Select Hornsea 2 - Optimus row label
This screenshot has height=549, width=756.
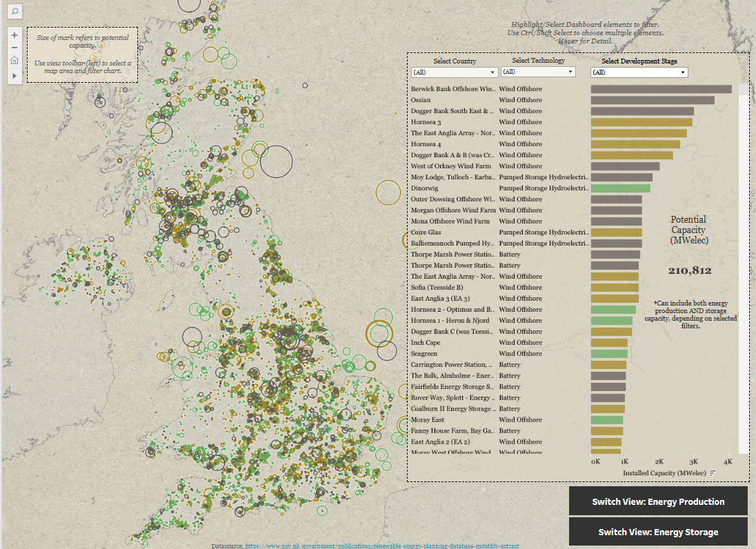452,310
